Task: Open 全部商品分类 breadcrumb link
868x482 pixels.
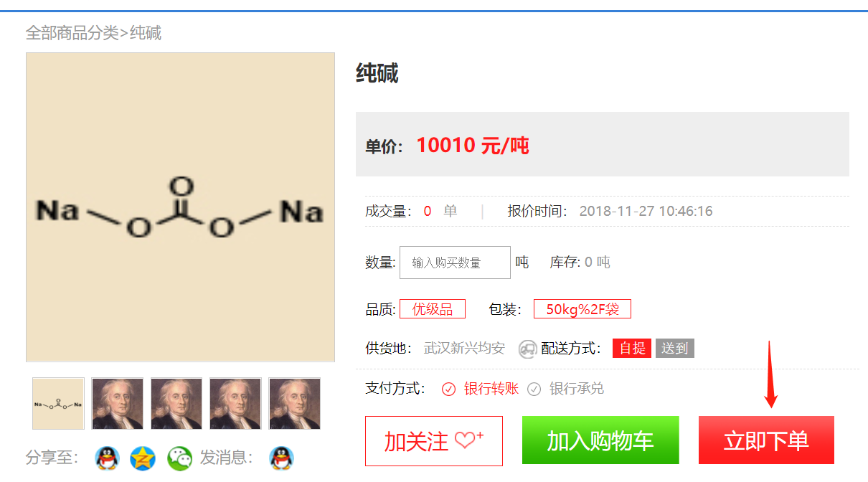Action: [72, 33]
